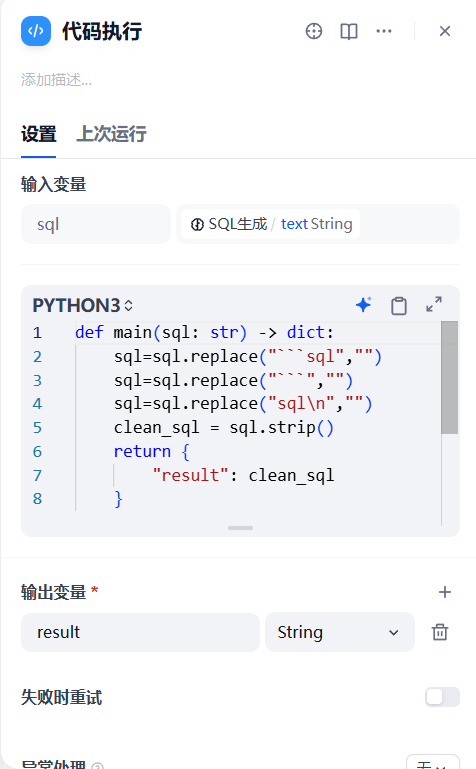Select the SQL生成 / text variable reference

point(271,224)
